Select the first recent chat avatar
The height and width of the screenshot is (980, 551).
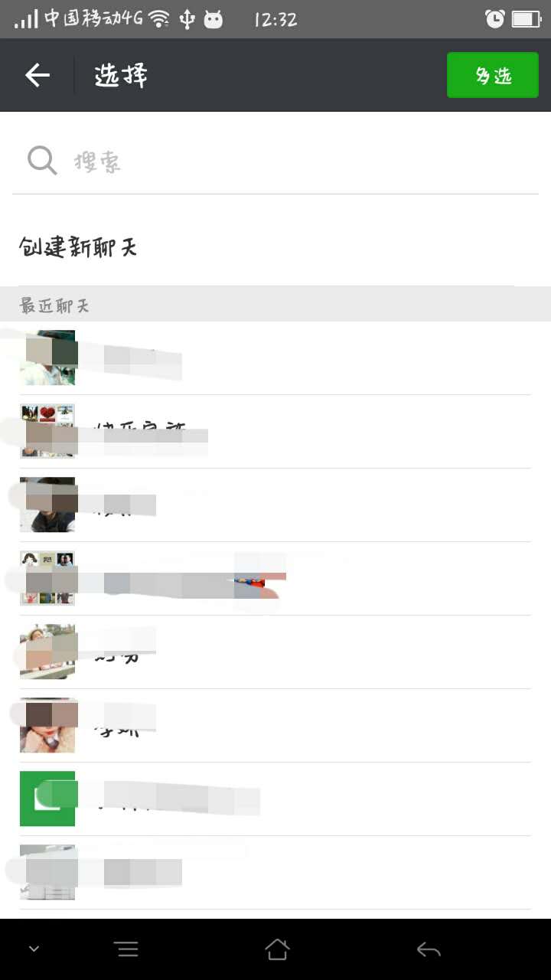click(47, 358)
